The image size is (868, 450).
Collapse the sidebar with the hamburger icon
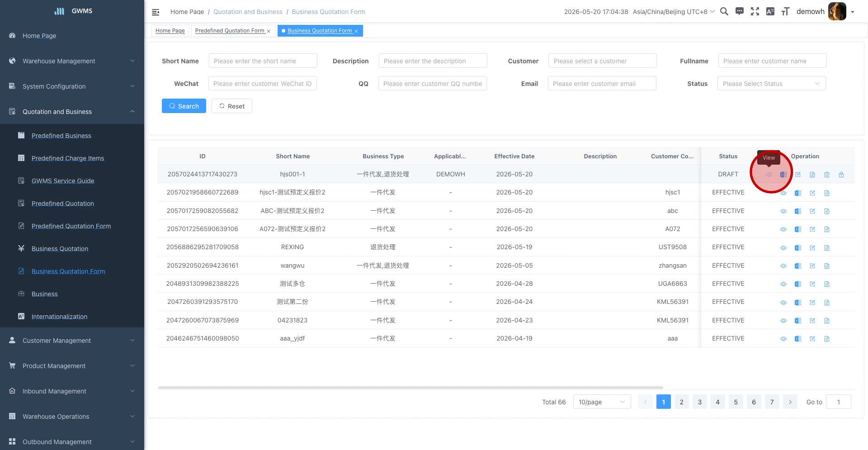[156, 12]
